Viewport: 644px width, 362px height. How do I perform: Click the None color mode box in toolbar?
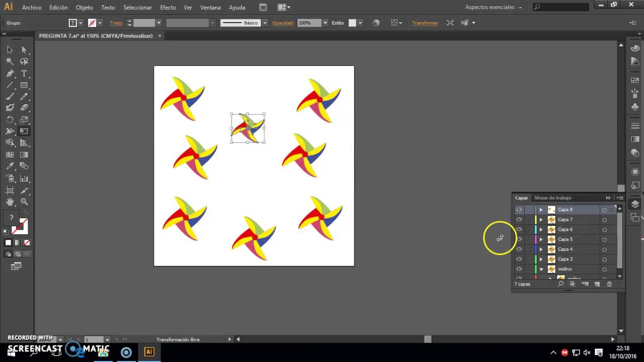(x=27, y=242)
